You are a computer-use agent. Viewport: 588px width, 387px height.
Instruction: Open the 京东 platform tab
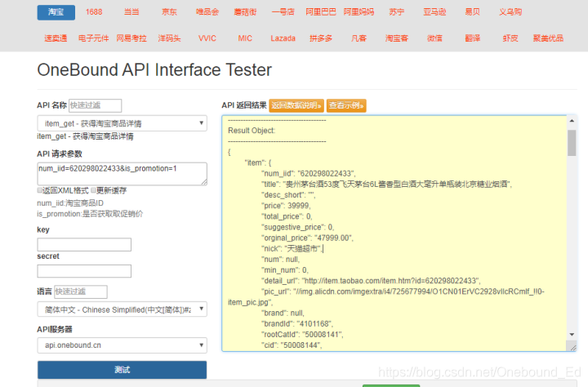tap(169, 12)
